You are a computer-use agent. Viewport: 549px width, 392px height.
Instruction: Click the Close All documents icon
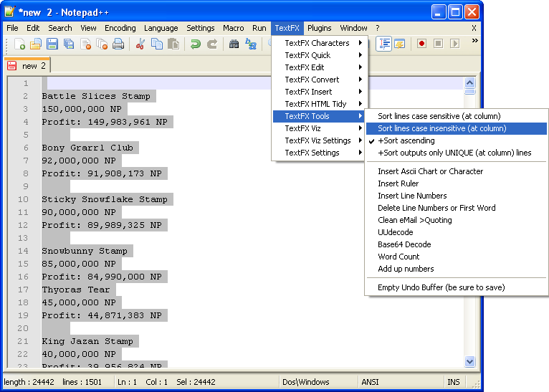[x=102, y=44]
